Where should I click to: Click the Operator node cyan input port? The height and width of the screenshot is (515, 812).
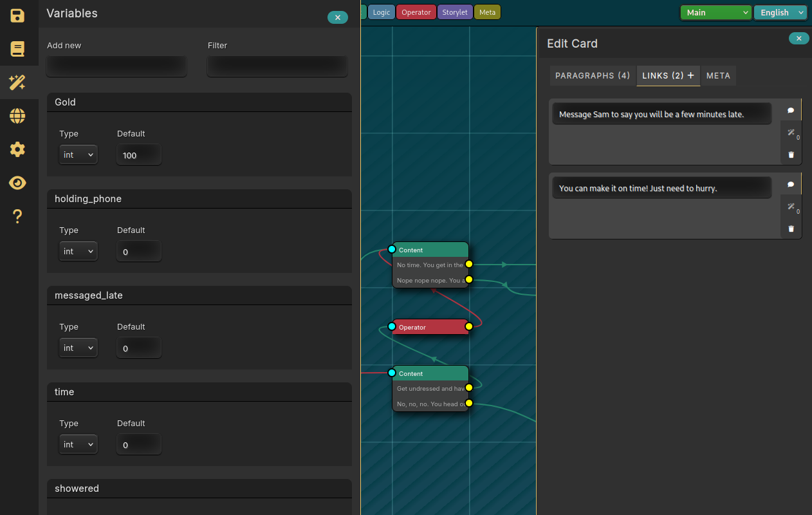[392, 326]
